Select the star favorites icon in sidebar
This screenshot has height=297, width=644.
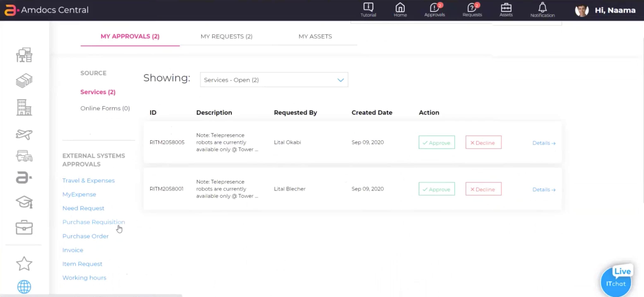24,263
